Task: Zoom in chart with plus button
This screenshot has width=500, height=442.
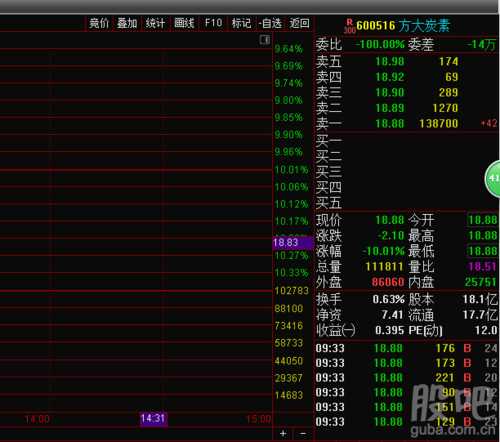Action: click(283, 434)
